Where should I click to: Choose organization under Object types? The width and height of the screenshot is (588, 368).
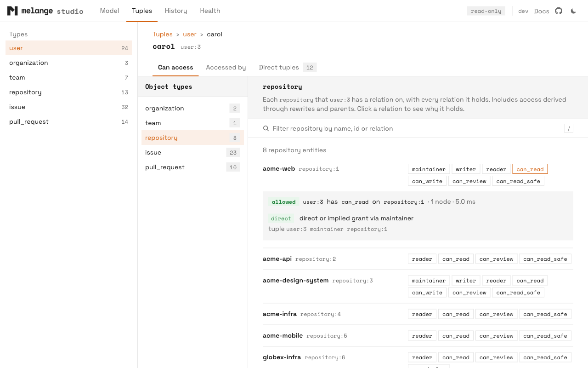pos(192,108)
